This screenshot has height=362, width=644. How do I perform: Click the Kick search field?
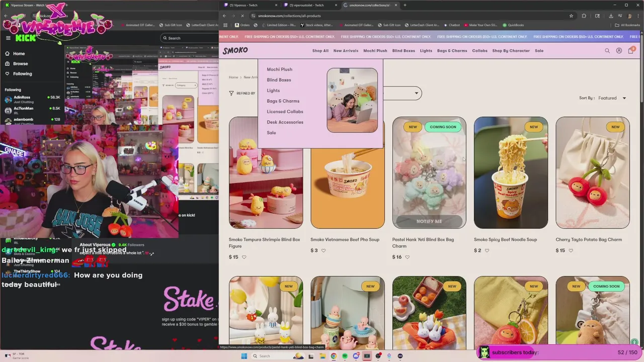189,38
